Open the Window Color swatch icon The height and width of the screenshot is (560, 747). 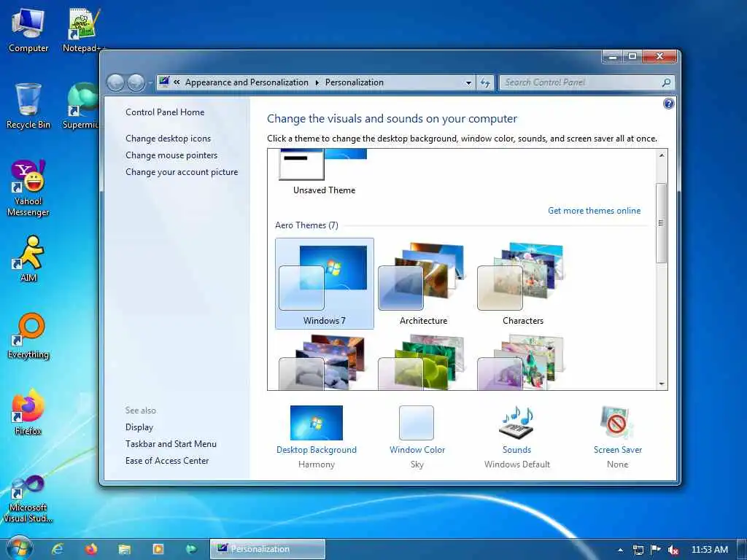tap(417, 422)
